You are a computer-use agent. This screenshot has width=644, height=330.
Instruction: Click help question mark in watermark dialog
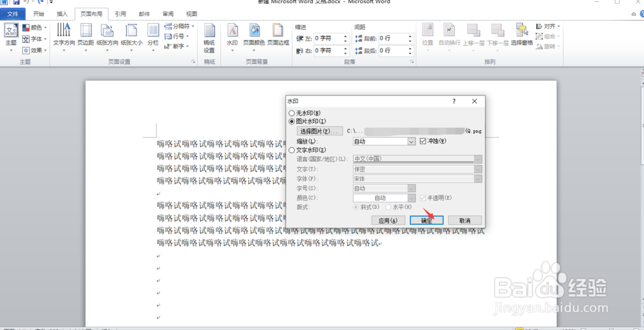454,101
